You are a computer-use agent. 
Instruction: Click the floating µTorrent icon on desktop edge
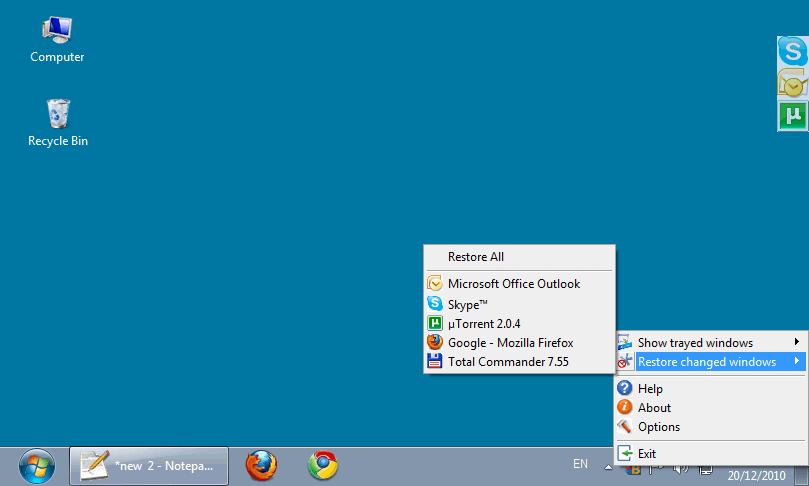(792, 116)
